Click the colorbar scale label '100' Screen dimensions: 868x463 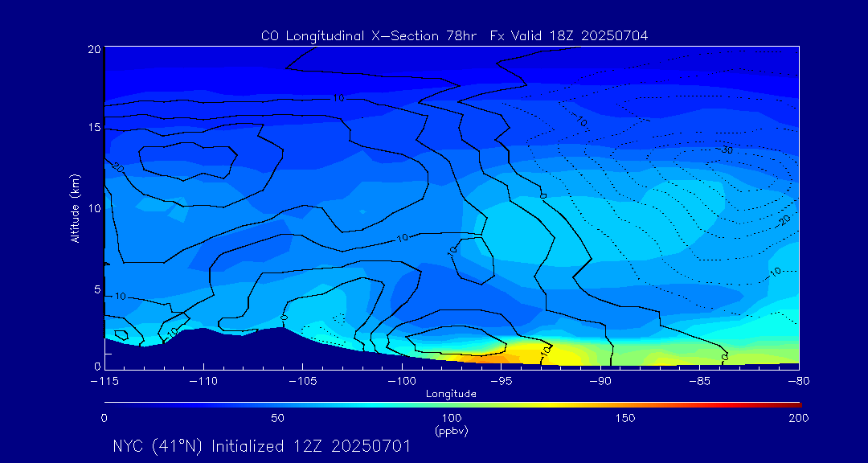(451, 418)
